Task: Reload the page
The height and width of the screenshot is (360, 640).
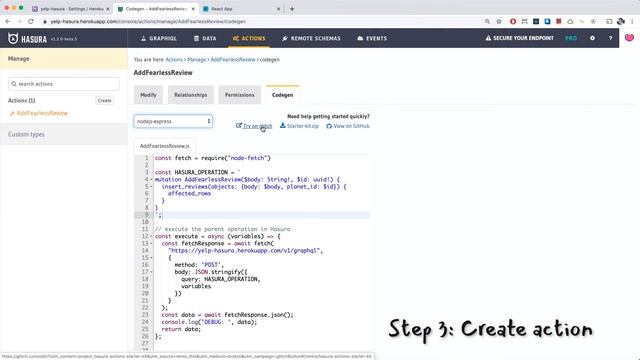Action: click(x=31, y=21)
